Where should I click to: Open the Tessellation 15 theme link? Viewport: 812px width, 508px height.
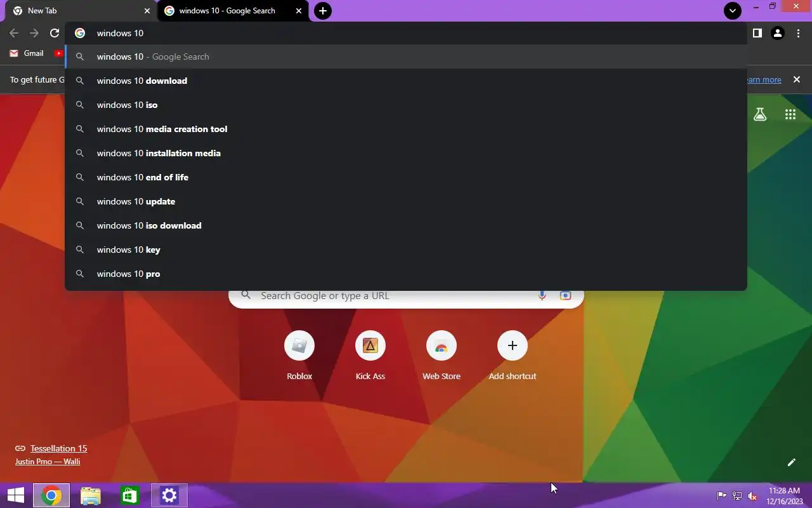pyautogui.click(x=58, y=448)
